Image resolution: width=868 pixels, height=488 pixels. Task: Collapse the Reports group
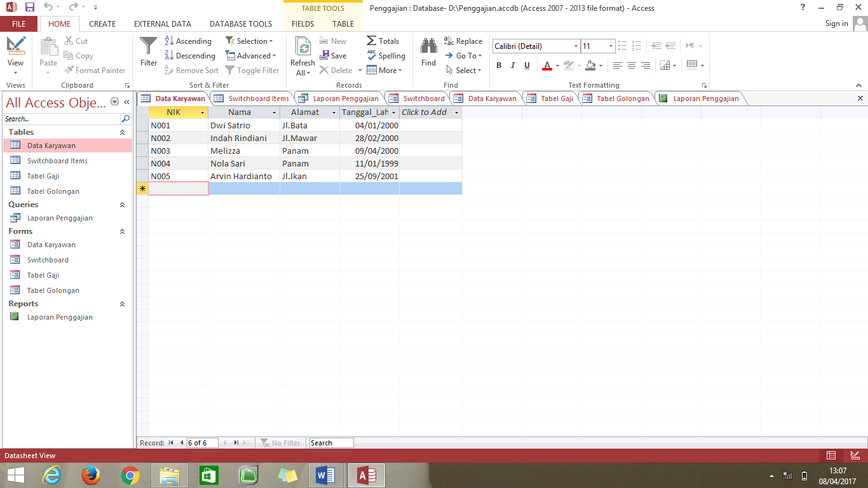click(122, 304)
